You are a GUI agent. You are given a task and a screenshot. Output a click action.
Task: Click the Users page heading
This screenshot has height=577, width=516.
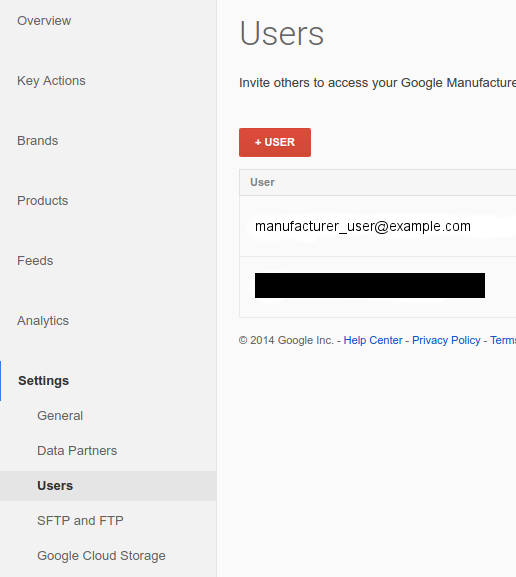coord(282,33)
